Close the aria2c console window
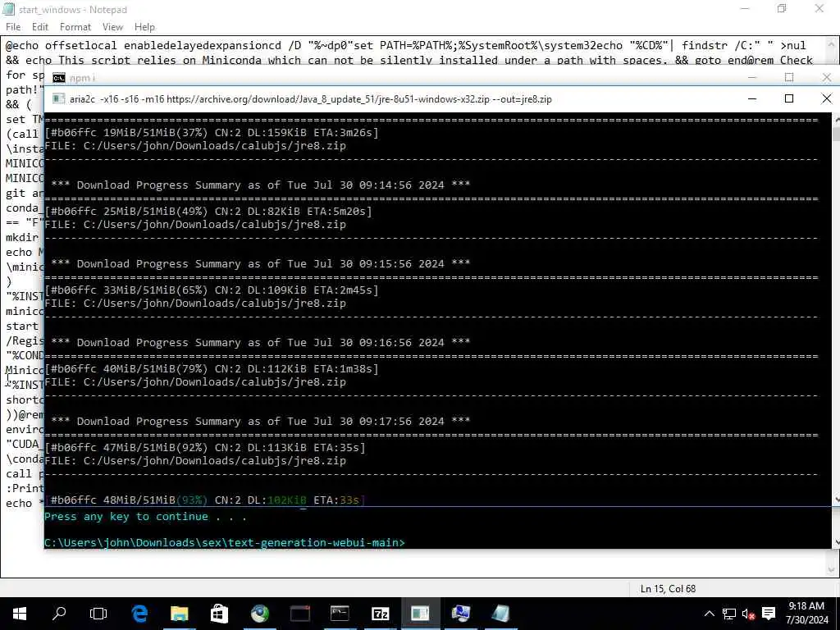Viewport: 840px width, 630px height. [x=827, y=98]
